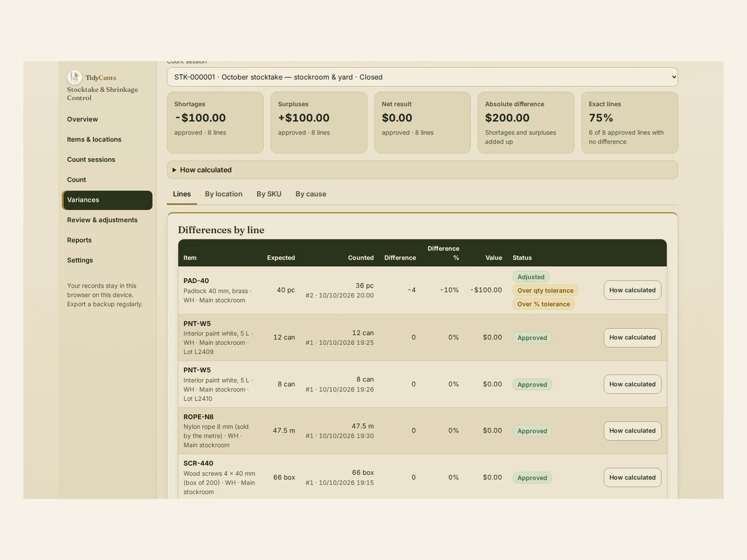Switch to the By cause tab

tap(311, 194)
